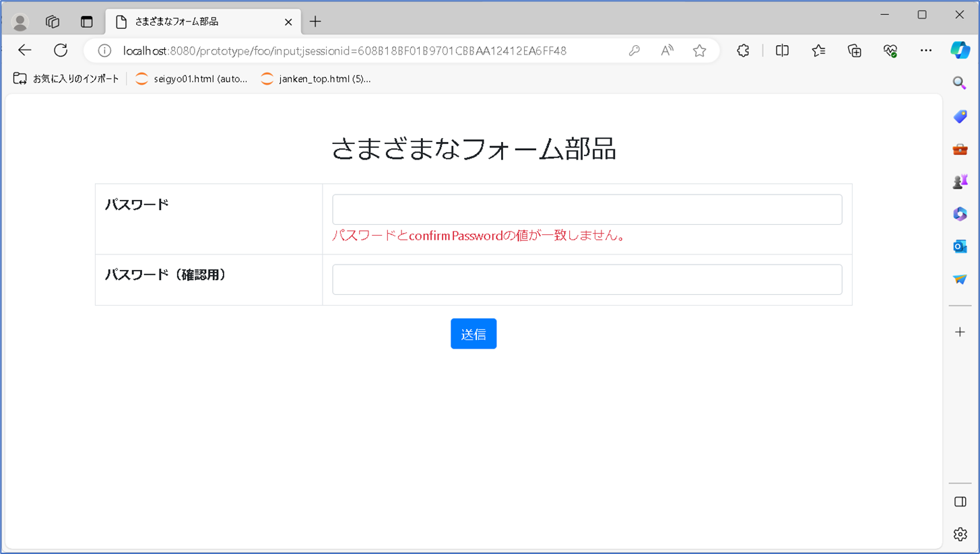Viewport: 980px width, 554px height.
Task: Open the Extensions puzzle icon
Action: 743,50
